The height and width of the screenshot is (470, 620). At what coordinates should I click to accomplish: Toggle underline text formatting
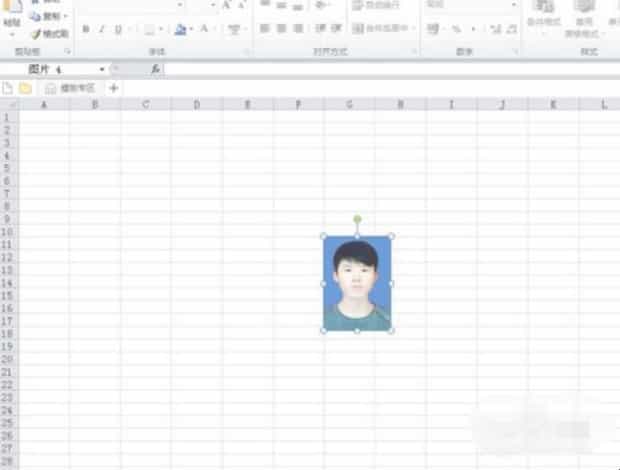(118, 29)
